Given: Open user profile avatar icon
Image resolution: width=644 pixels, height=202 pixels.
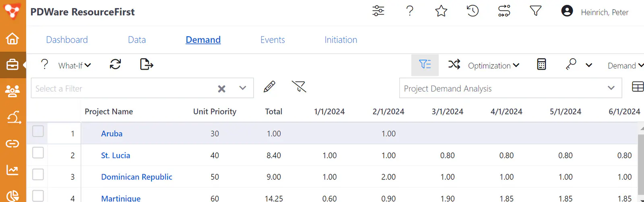Looking at the screenshot, I should pyautogui.click(x=567, y=11).
